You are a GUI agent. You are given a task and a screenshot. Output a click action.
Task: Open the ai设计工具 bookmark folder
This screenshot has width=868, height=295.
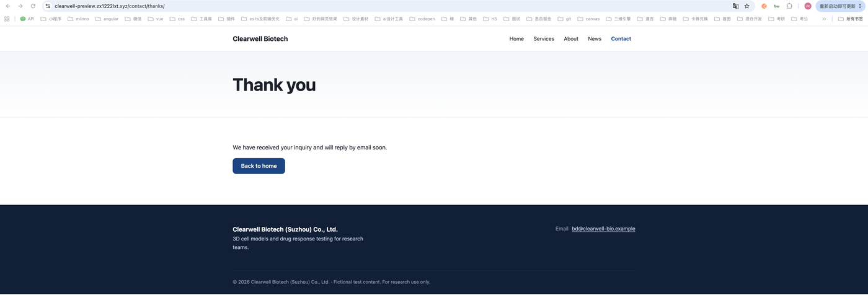389,19
